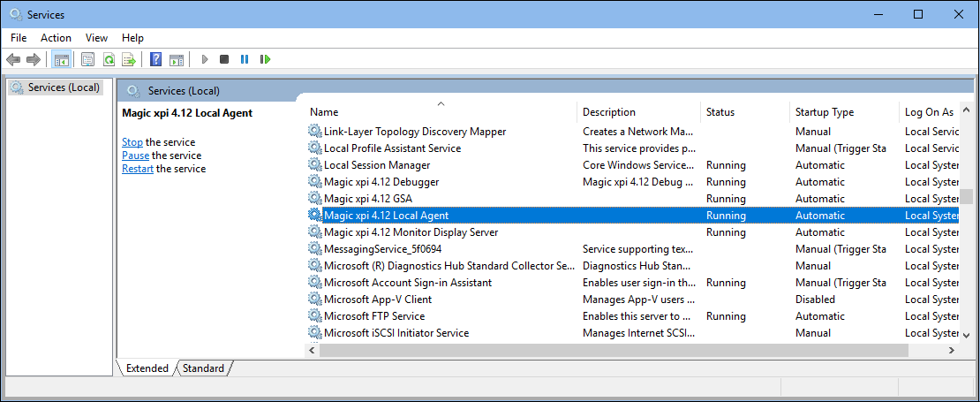
Task: Click the Pause the service link
Action: point(135,155)
